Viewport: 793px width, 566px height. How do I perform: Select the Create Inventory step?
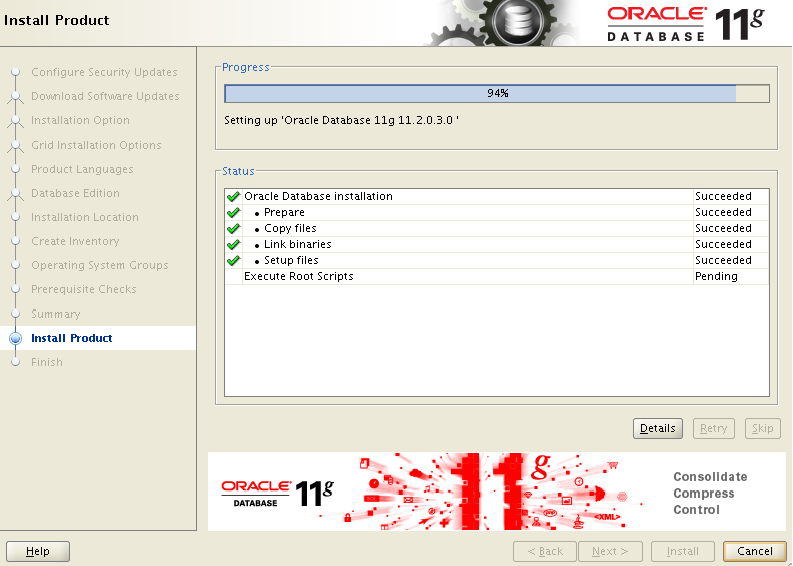click(75, 241)
